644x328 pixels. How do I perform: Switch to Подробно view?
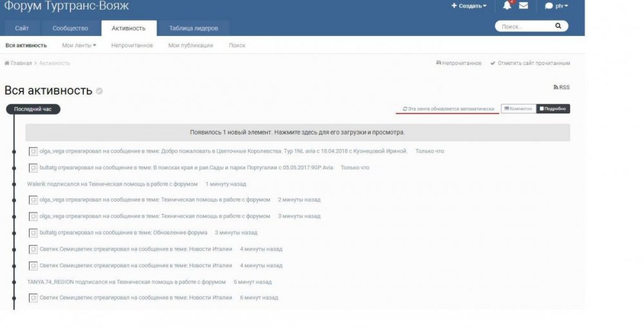click(553, 108)
